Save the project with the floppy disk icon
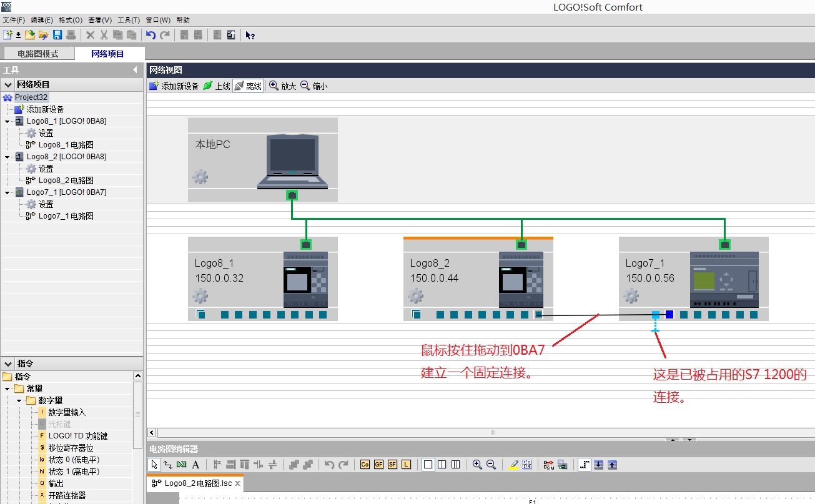Screen dimensions: 815x504 click(x=57, y=35)
